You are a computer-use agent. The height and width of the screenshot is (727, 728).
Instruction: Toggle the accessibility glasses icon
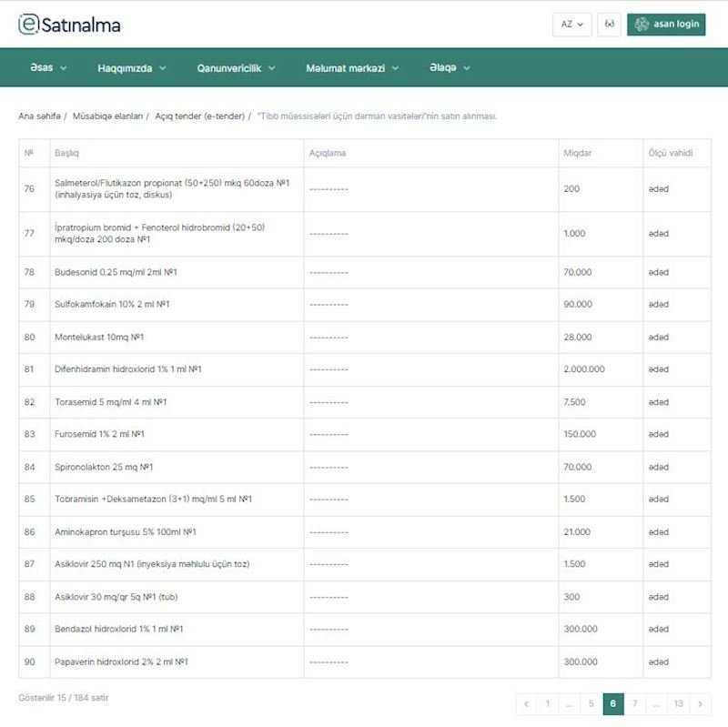point(610,24)
